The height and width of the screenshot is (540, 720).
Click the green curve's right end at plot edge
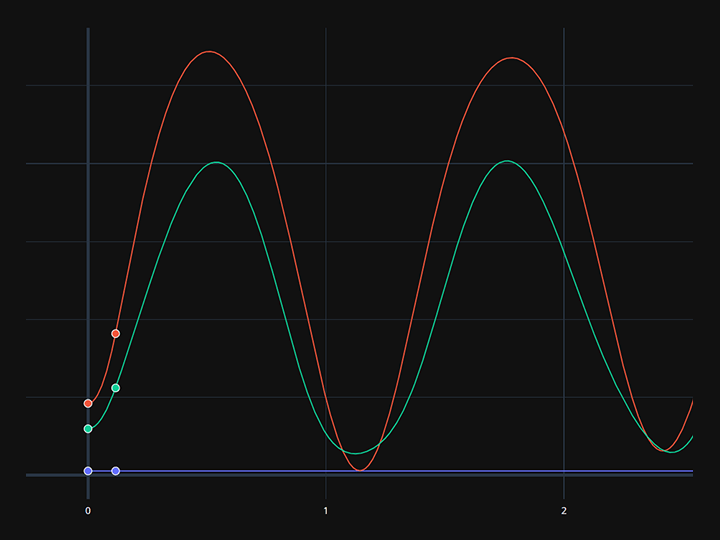pos(692,436)
